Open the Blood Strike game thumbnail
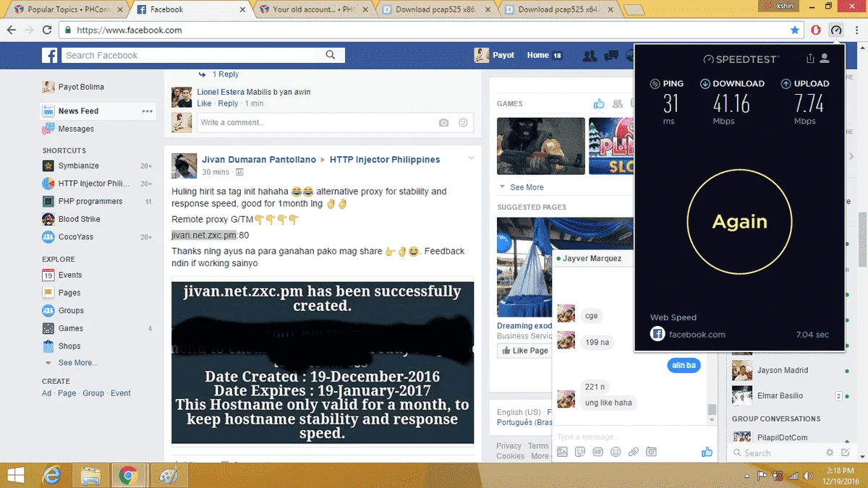 coord(540,146)
